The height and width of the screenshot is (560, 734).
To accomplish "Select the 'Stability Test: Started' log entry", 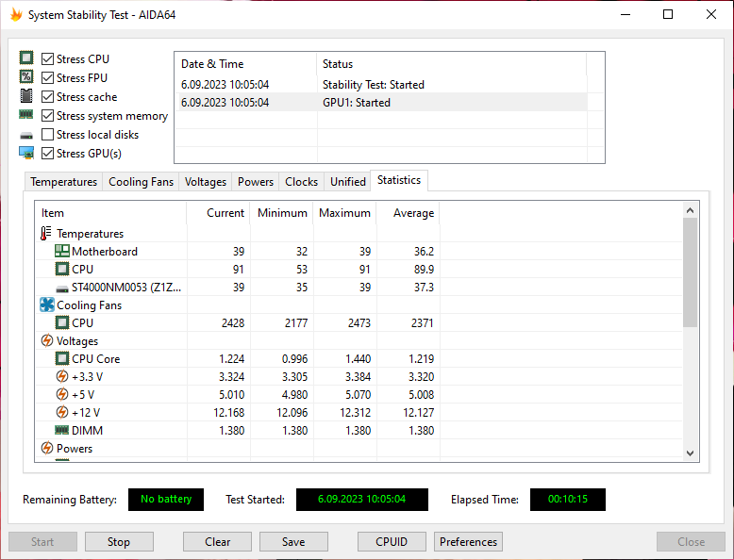I will click(381, 85).
